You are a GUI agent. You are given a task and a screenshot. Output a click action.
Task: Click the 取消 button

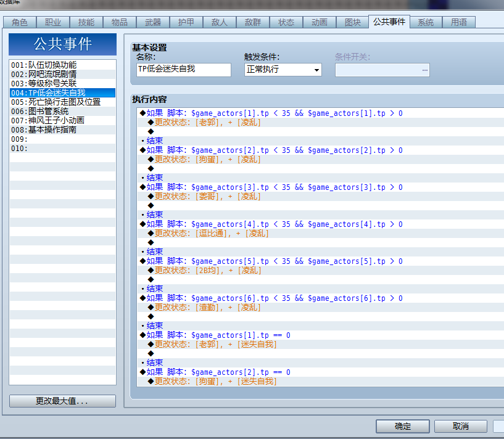click(461, 427)
